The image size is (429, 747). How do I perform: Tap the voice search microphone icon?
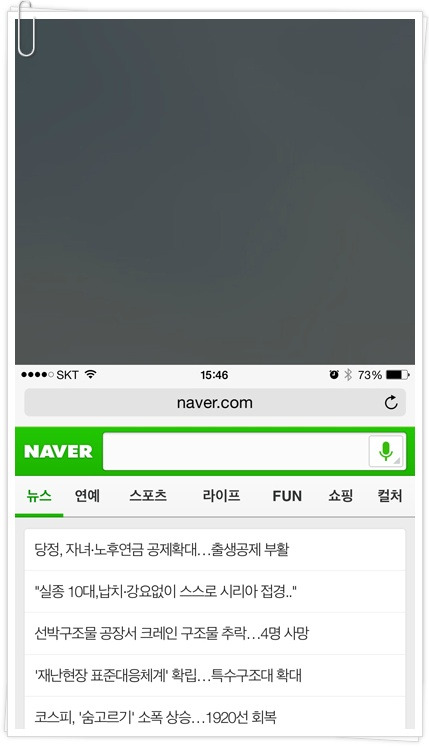coord(386,451)
